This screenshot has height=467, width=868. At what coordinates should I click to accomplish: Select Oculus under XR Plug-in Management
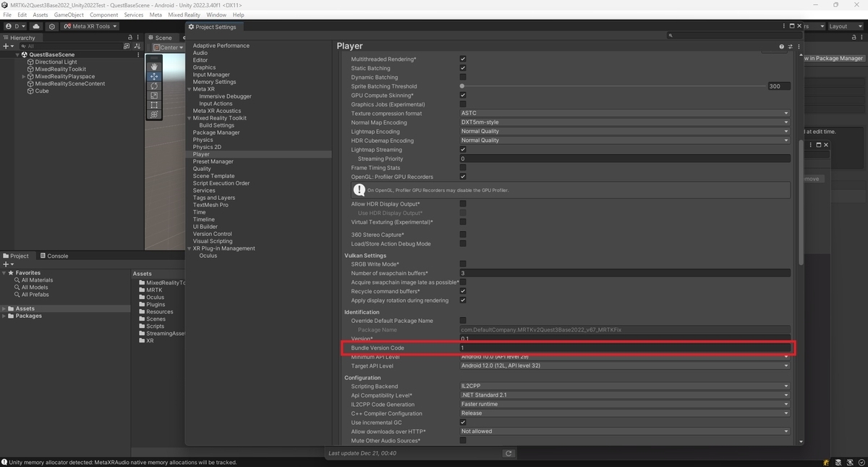[208, 256]
